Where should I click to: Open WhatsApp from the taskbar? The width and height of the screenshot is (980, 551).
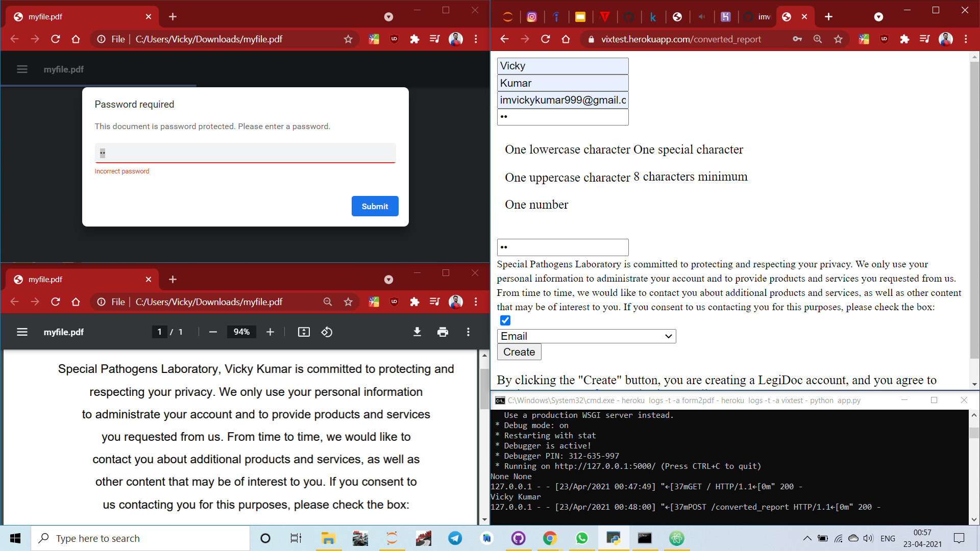click(x=582, y=538)
